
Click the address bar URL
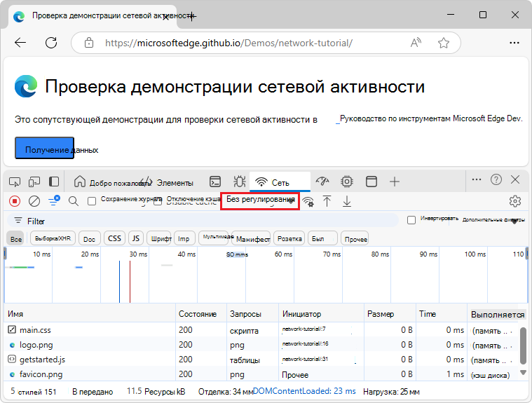coord(229,43)
